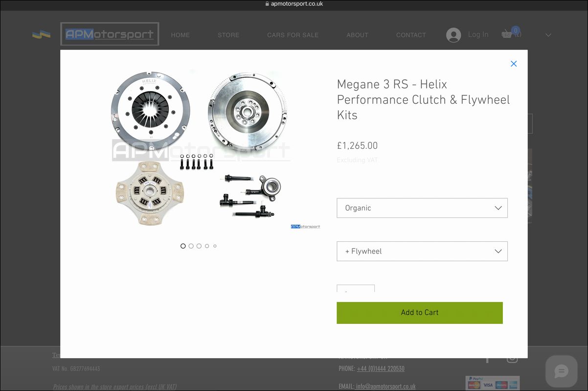Screen dimensions: 588x391
Task: Click the product title Megane 3 RS
Action: click(x=424, y=100)
